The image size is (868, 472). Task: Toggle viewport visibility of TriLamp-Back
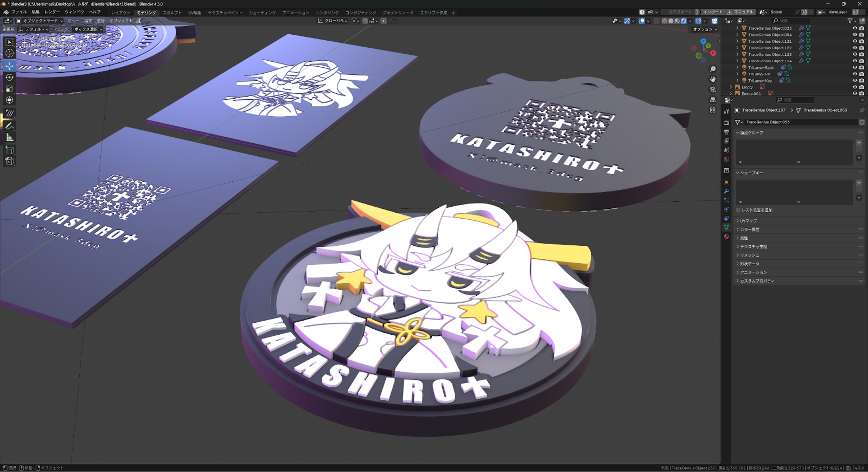pos(855,68)
